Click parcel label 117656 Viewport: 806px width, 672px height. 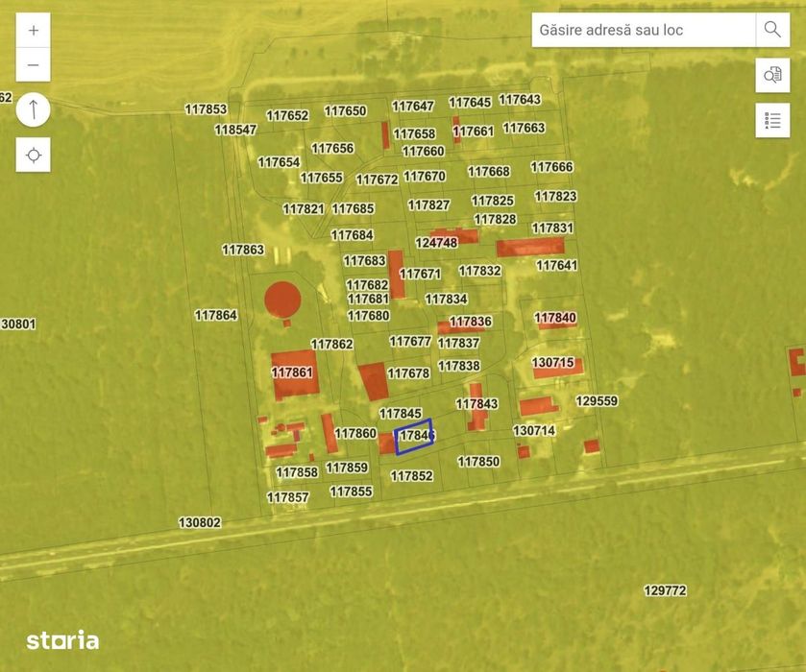pyautogui.click(x=332, y=149)
